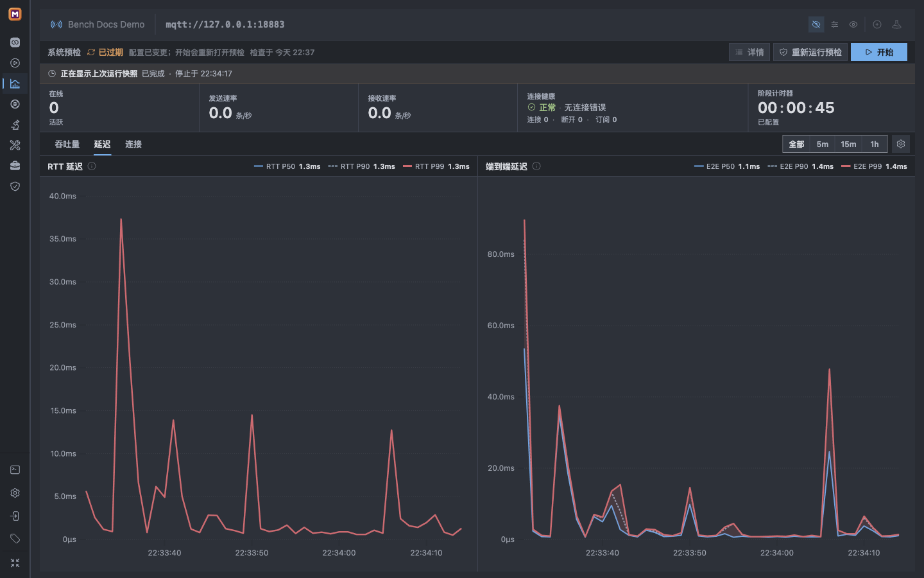Click the tag label icon in sidebar
The width and height of the screenshot is (924, 578).
15,539
